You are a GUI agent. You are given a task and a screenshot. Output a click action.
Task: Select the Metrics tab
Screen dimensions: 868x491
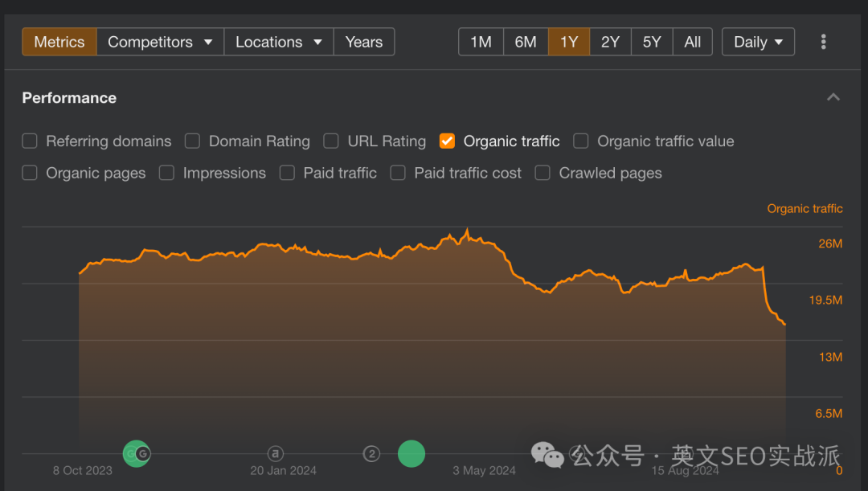(59, 42)
